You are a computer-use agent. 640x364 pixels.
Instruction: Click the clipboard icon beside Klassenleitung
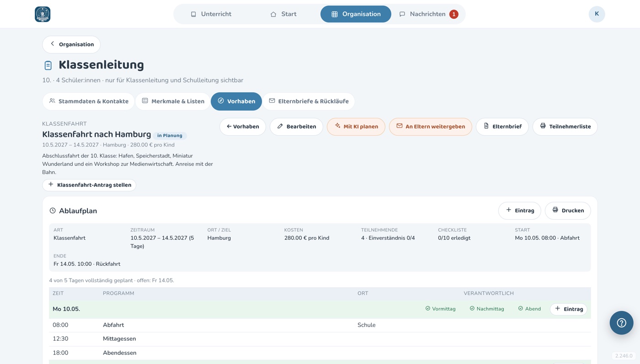pyautogui.click(x=48, y=65)
